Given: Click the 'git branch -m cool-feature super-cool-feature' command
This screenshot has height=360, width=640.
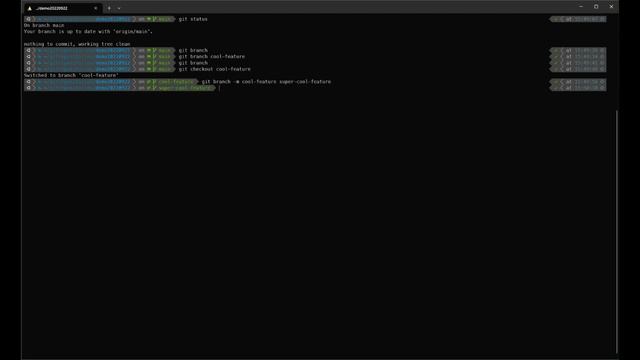Looking at the screenshot, I should (266, 82).
